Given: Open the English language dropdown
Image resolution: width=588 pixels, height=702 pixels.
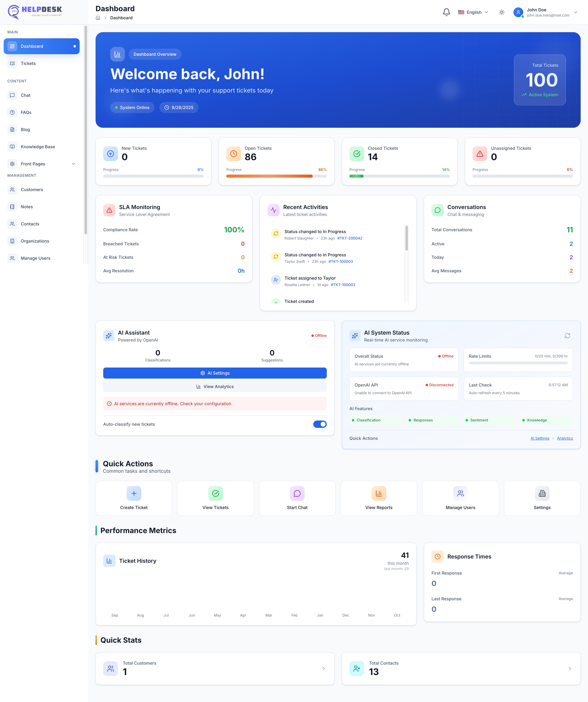Looking at the screenshot, I should [473, 12].
